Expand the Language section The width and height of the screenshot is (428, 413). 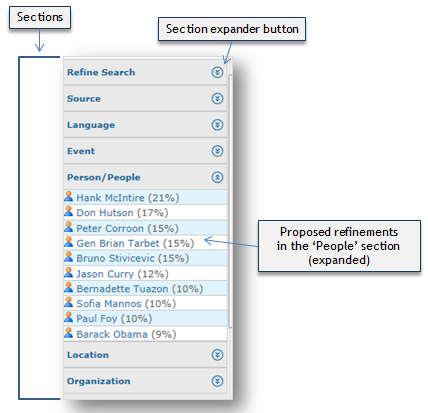pos(217,125)
